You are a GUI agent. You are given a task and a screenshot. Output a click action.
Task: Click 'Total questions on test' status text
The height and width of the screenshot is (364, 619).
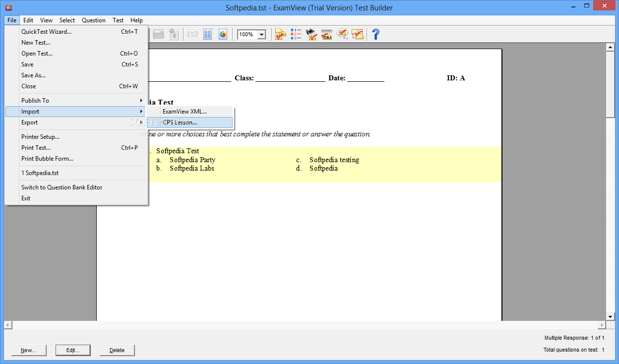574,350
